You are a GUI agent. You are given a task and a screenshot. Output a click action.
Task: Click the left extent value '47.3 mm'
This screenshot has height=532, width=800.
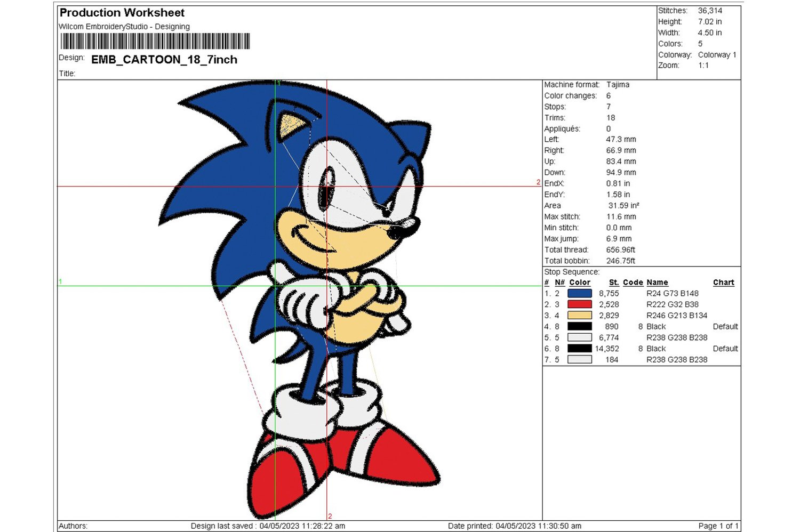click(x=621, y=140)
